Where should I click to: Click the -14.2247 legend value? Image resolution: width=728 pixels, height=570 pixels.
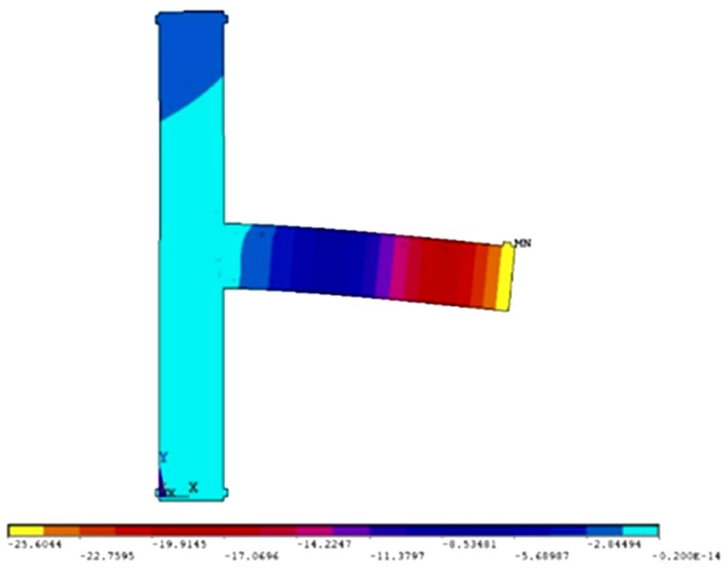tap(324, 545)
